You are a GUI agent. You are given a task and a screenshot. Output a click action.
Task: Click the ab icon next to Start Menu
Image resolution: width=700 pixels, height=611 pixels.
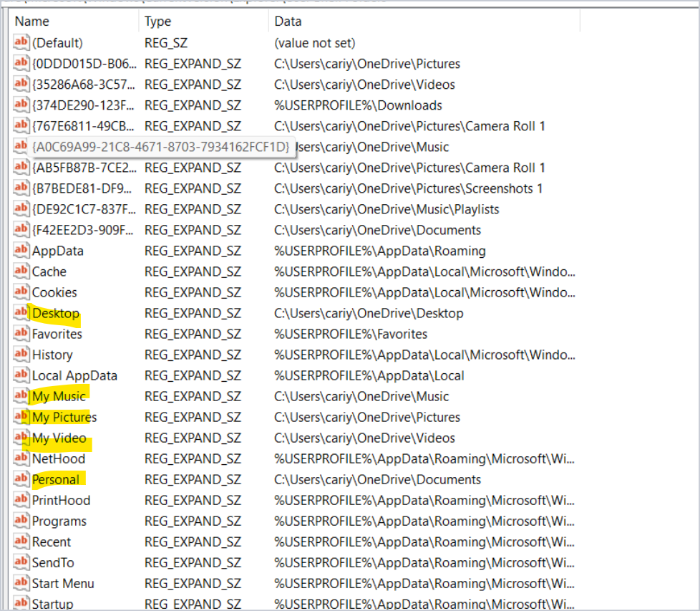pos(21,583)
